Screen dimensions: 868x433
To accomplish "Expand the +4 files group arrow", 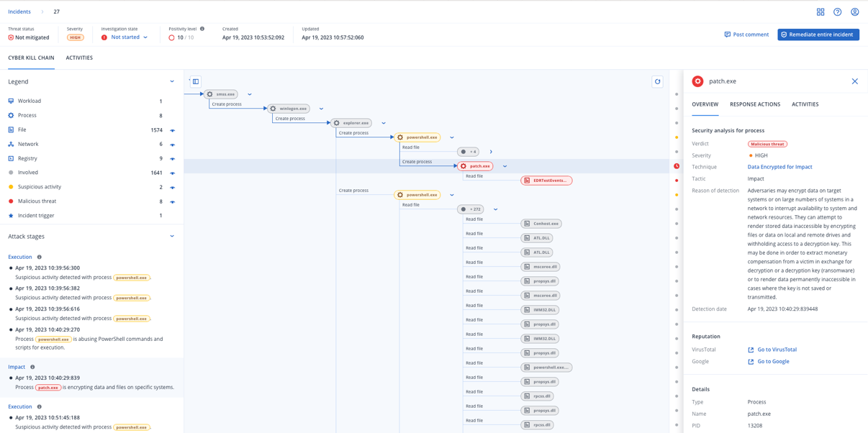I will 491,152.
